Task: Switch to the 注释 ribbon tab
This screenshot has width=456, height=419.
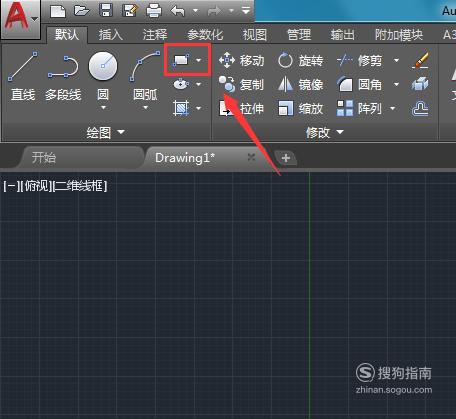Action: point(155,35)
